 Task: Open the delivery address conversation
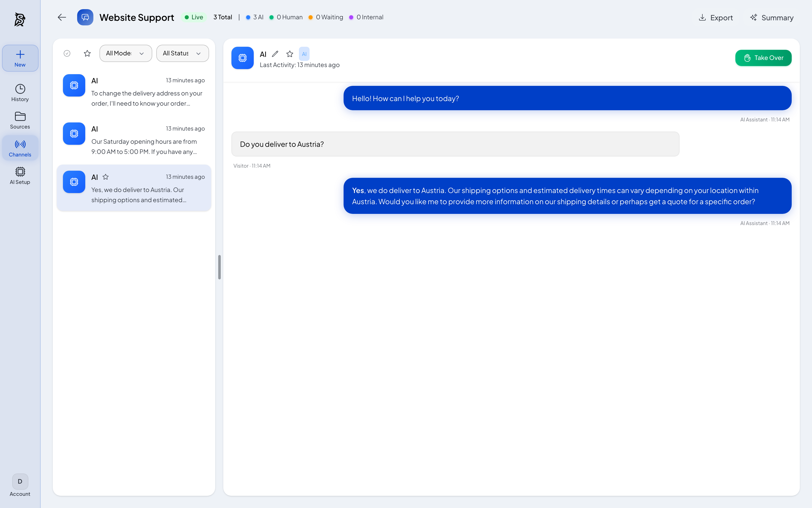(x=134, y=91)
